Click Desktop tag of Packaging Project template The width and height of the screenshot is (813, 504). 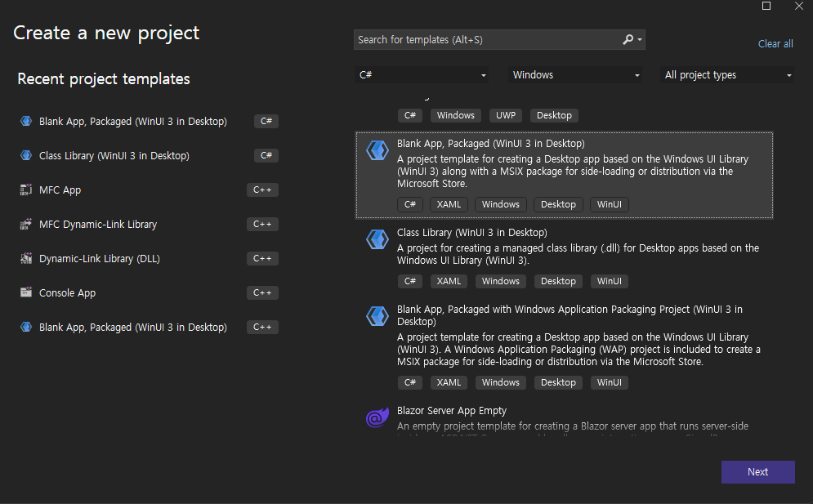558,382
